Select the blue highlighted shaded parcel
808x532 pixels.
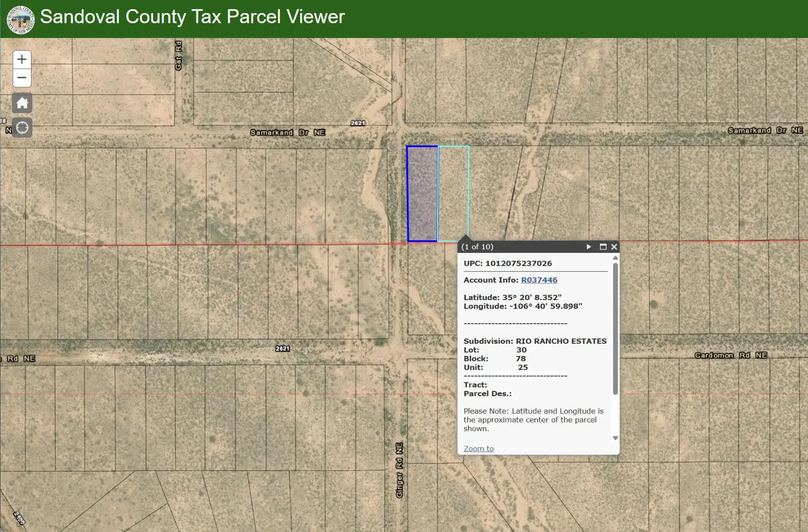click(x=422, y=194)
